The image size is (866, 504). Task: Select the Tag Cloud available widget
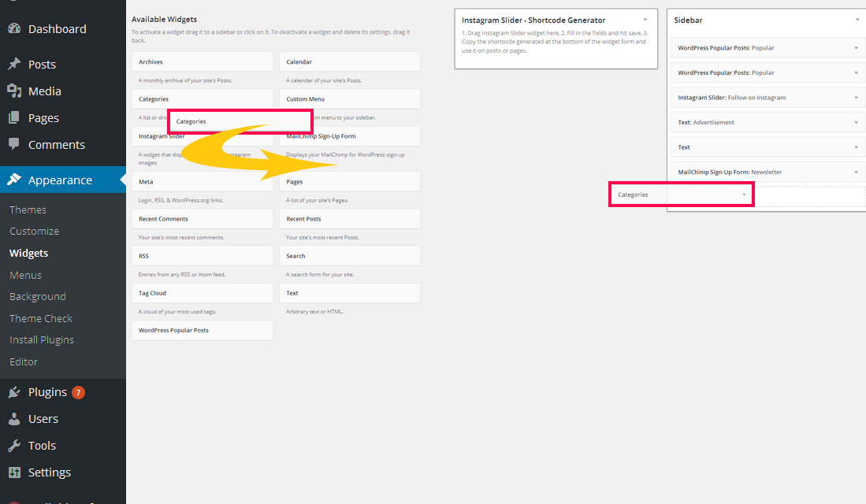point(203,293)
